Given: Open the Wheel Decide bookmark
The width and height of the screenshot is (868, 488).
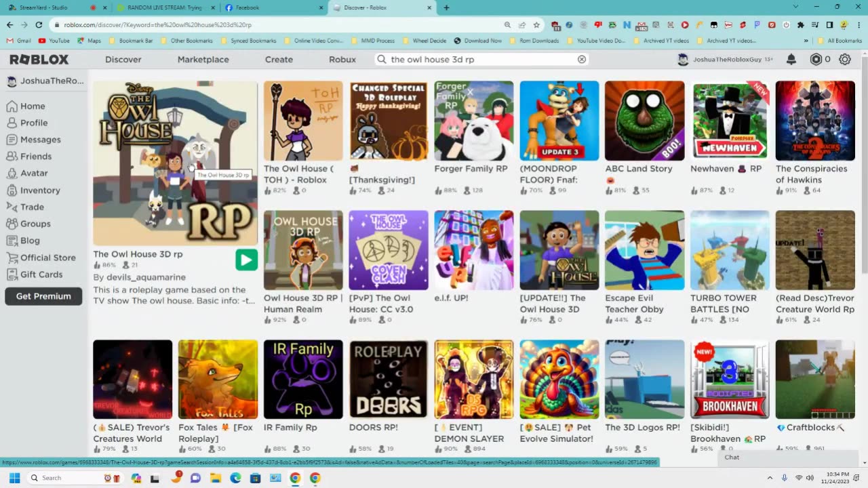Looking at the screenshot, I should point(425,41).
